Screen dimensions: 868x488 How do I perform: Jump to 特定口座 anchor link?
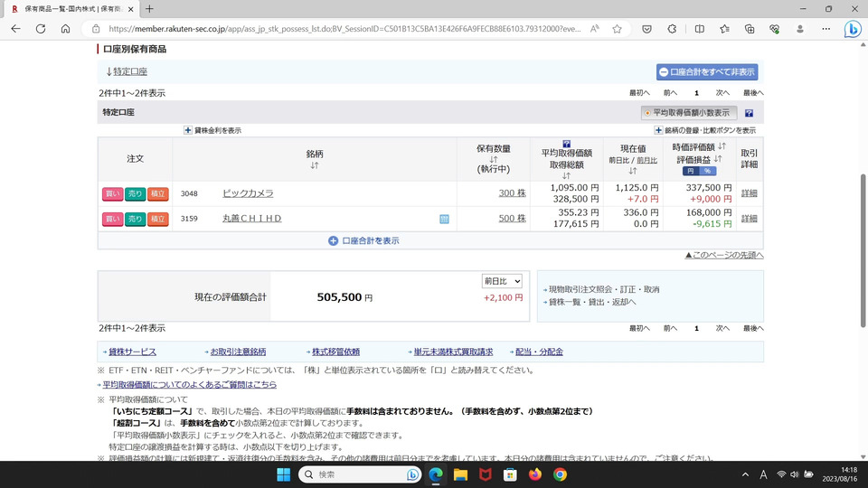pyautogui.click(x=130, y=71)
